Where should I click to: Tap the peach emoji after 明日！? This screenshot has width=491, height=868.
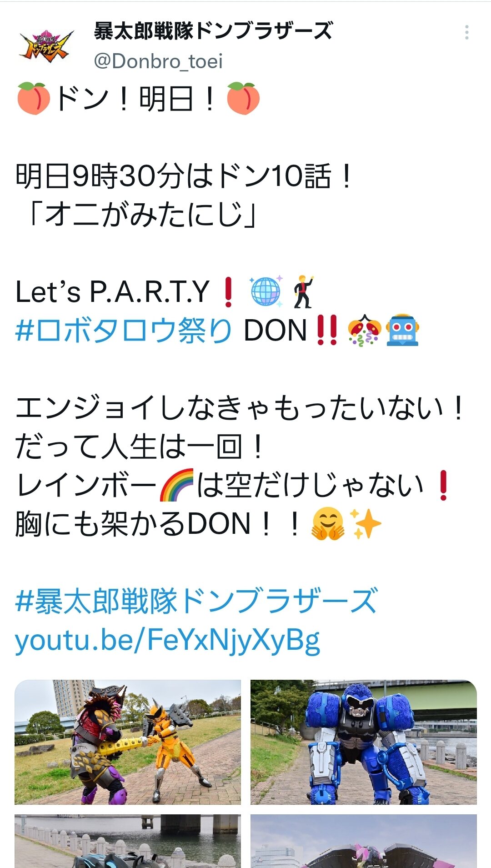coord(243,98)
